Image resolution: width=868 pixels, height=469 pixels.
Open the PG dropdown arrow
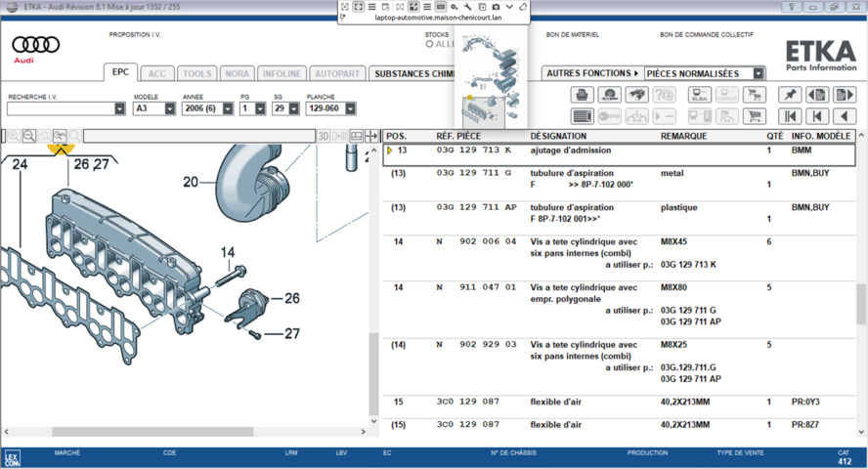coord(260,109)
